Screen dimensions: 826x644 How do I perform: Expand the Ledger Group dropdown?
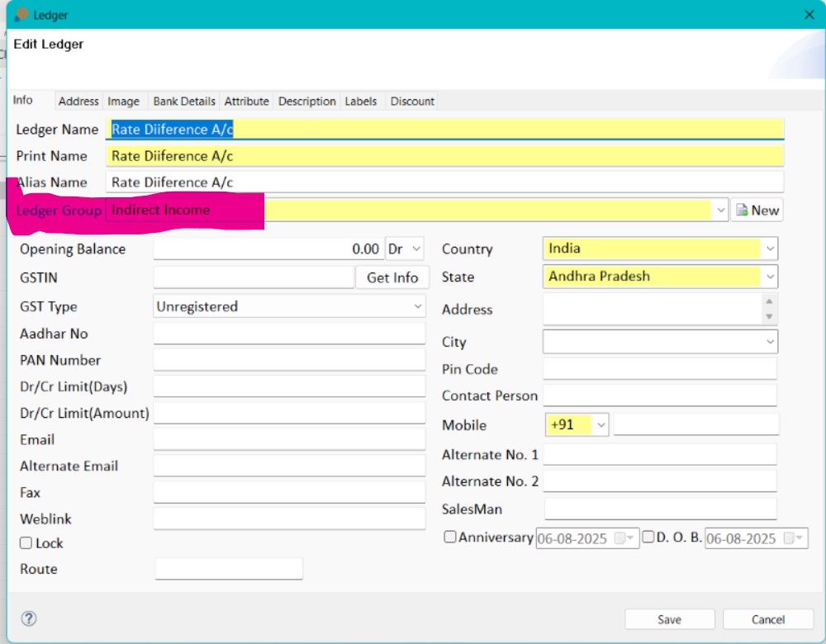[x=720, y=210]
